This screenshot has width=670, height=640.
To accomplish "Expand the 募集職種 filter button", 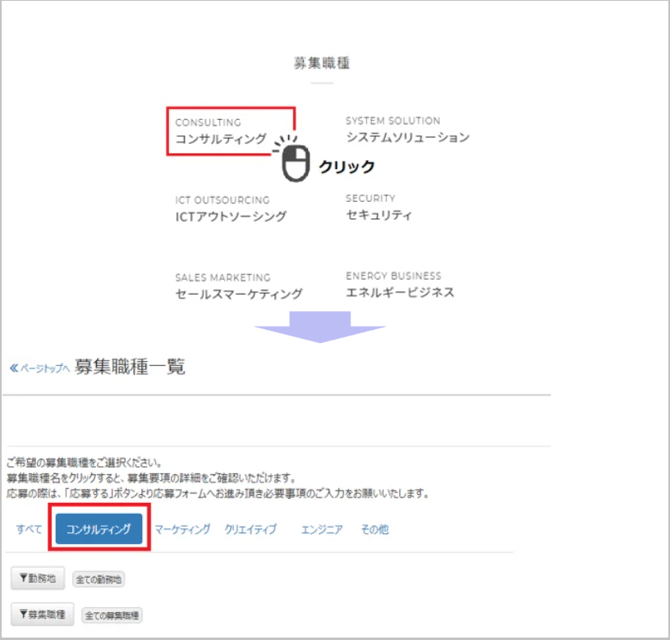I will click(42, 614).
